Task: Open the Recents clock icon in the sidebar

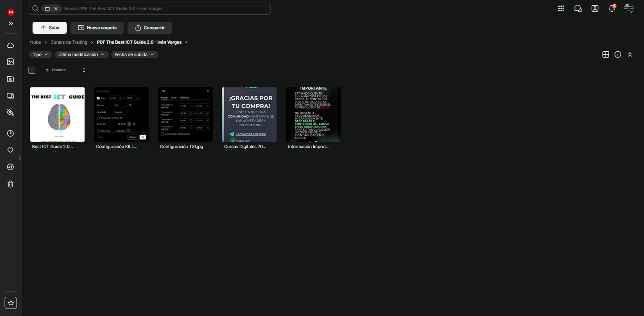Action: [x=11, y=133]
